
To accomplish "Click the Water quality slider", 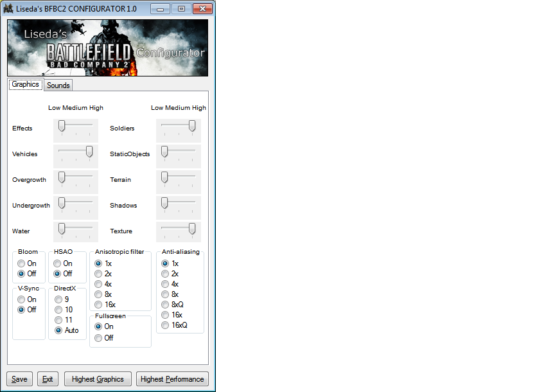I will click(76, 233).
